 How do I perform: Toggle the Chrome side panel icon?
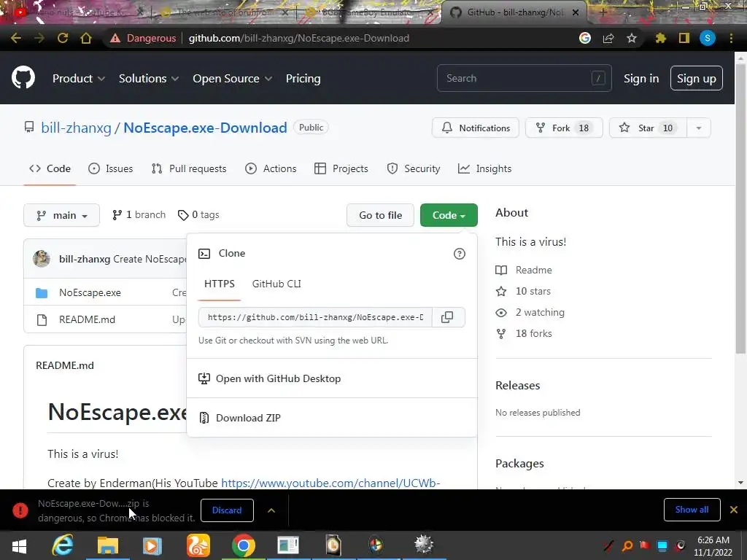(x=684, y=38)
